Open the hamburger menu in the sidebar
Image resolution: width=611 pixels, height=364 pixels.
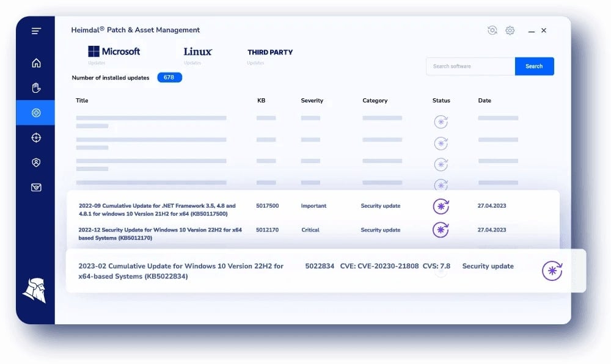tap(35, 31)
